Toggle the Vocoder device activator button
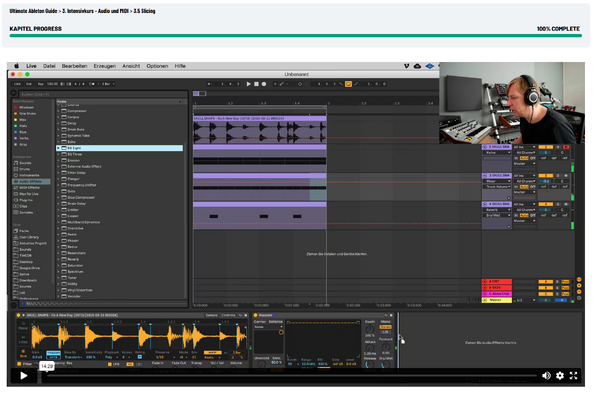This screenshot has height=400, width=595. [256, 315]
